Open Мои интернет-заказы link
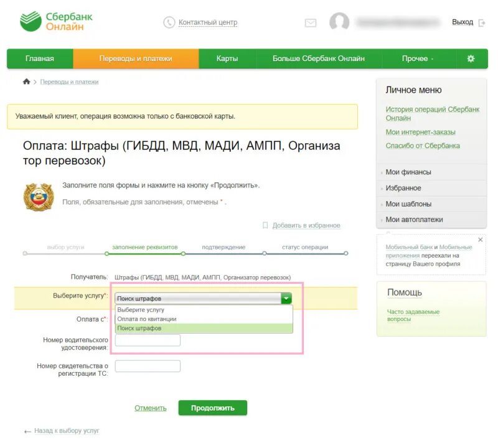 (x=421, y=132)
